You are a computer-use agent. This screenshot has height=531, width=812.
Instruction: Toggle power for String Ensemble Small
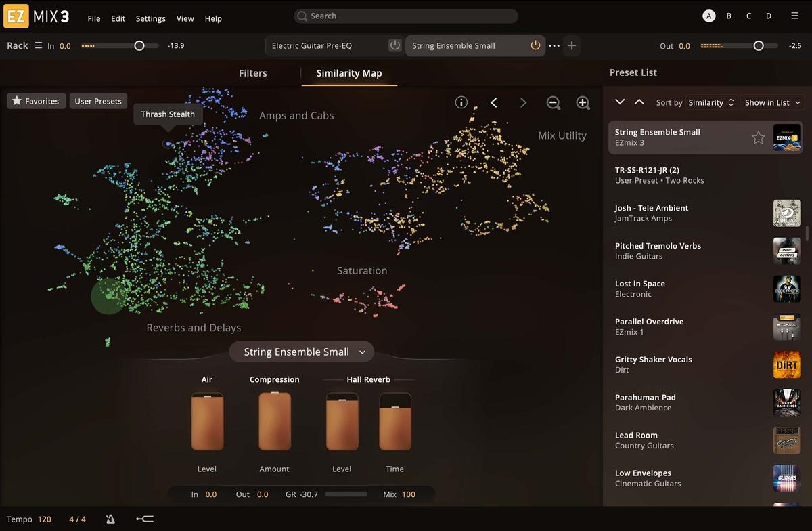tap(535, 45)
